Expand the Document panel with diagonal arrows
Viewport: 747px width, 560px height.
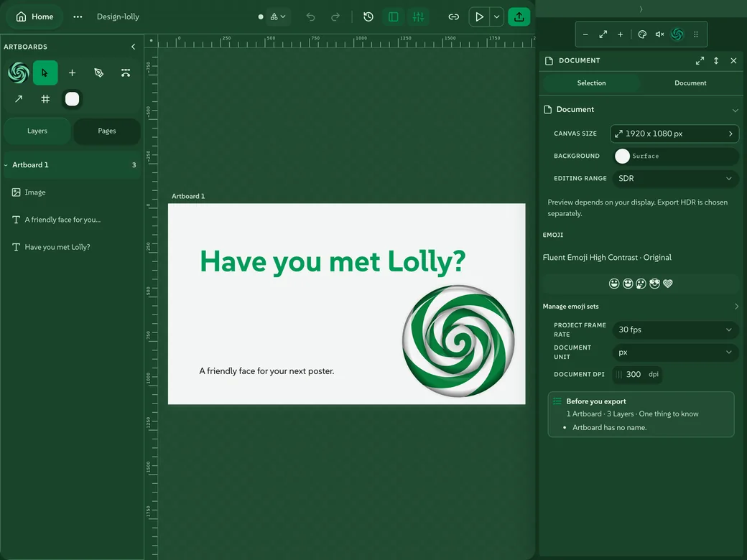[700, 60]
